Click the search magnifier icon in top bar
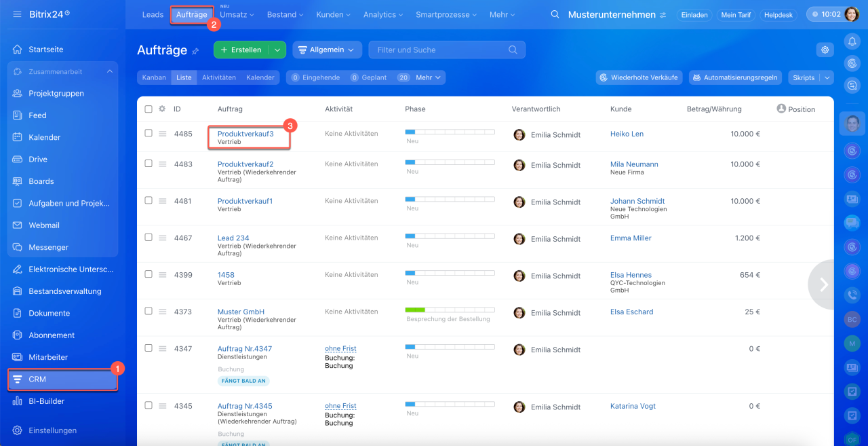Screen dimensions: 868x446 click(555, 15)
